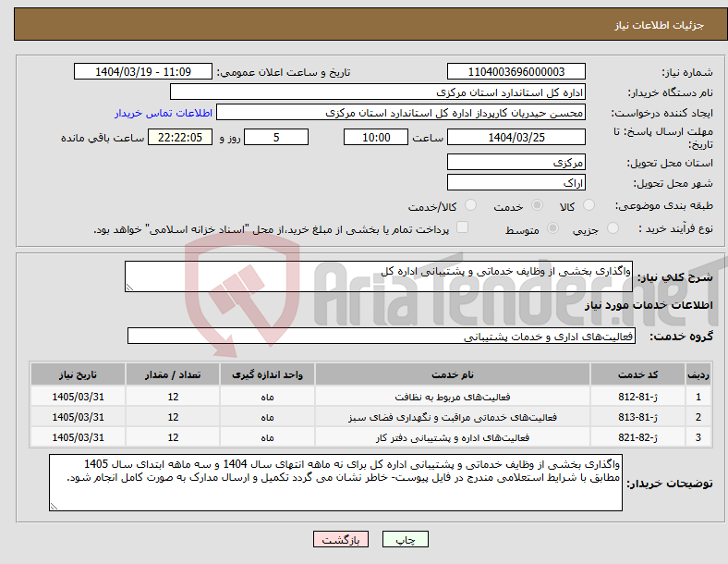Click service code ژ-81-812
The height and width of the screenshot is (564, 728).
(638, 397)
